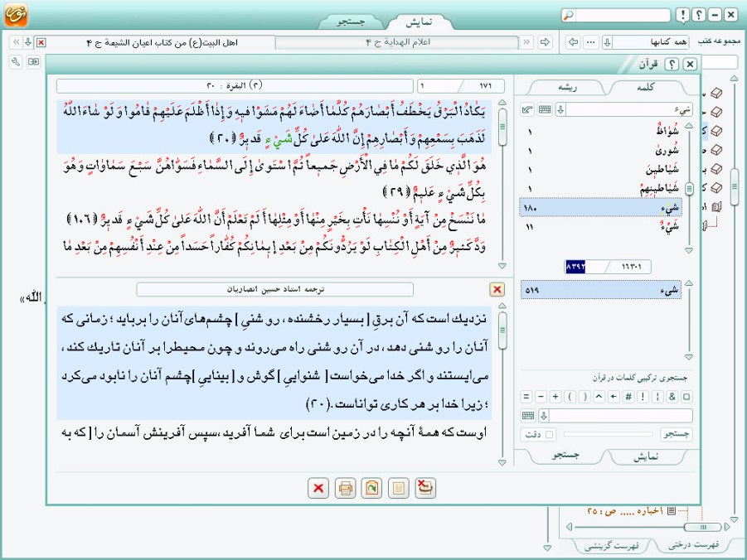
Task: Open keyboard icon beside combined search field
Action: (528, 416)
